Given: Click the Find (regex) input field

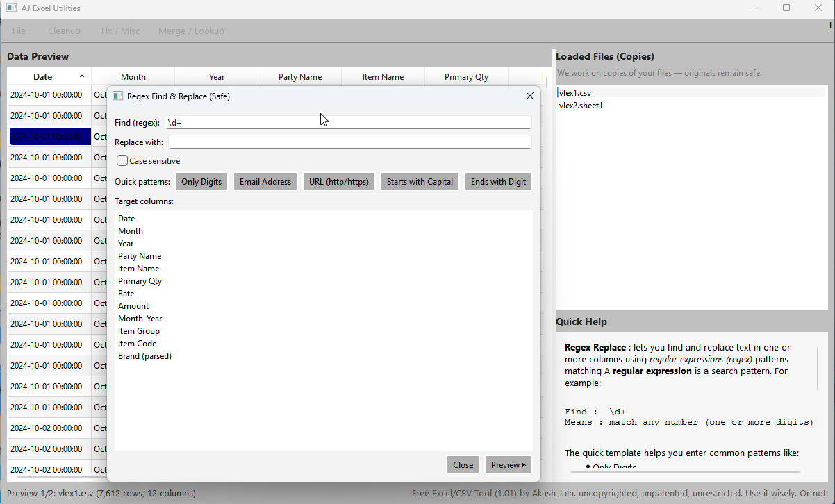Looking at the screenshot, I should (347, 122).
